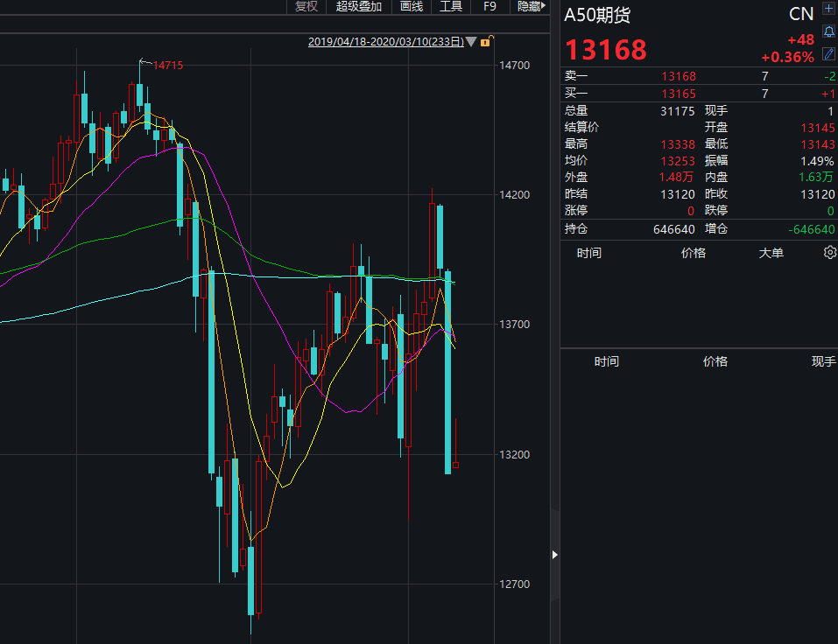Open the 复权 menu
This screenshot has width=838, height=644.
pyautogui.click(x=306, y=6)
